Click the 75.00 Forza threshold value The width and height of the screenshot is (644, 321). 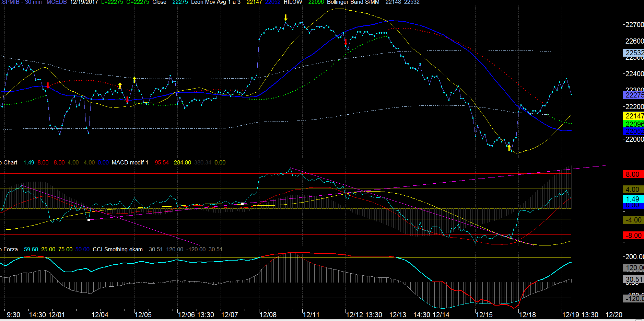(x=65, y=249)
